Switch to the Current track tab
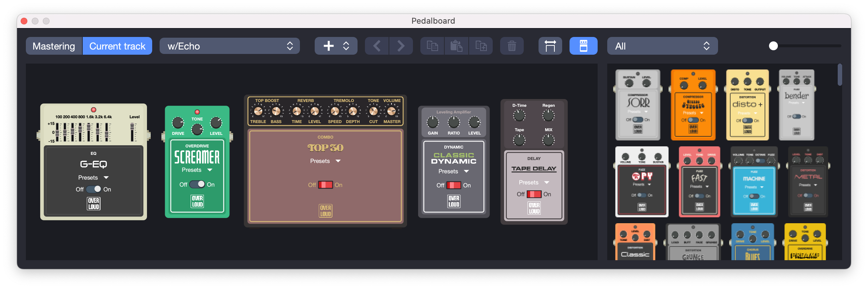The height and width of the screenshot is (289, 868). pyautogui.click(x=117, y=46)
